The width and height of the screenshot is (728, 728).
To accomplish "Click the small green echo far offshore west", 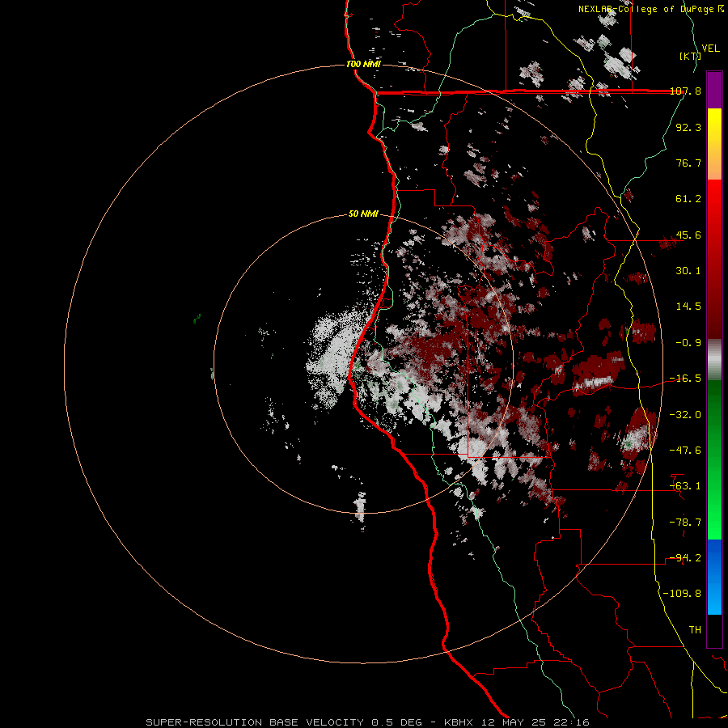I will point(197,319).
